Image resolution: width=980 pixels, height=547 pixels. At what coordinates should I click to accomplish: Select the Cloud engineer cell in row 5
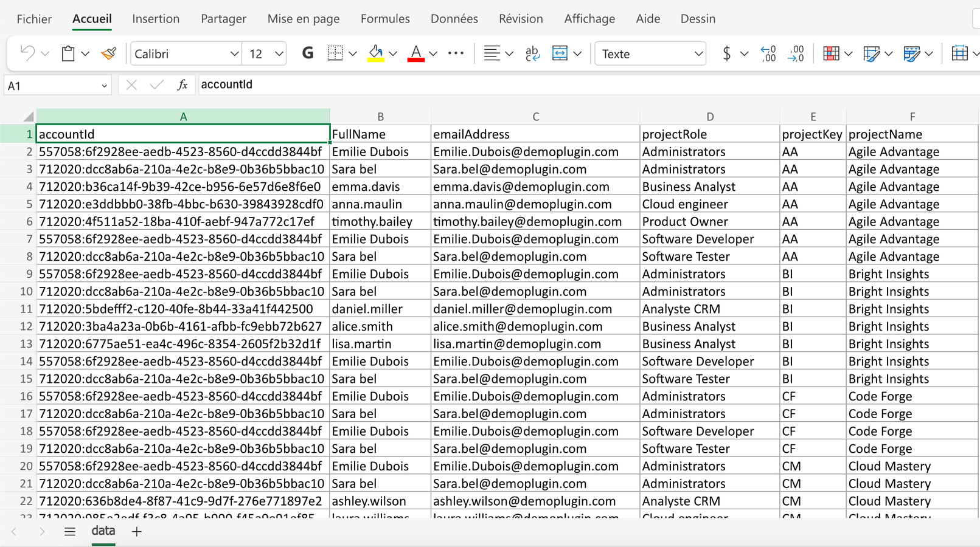(710, 204)
